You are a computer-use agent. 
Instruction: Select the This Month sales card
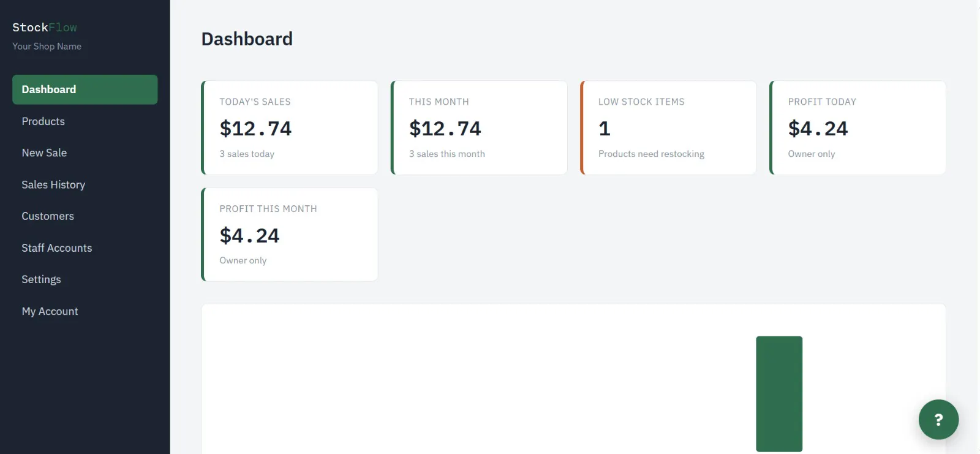pyautogui.click(x=479, y=127)
